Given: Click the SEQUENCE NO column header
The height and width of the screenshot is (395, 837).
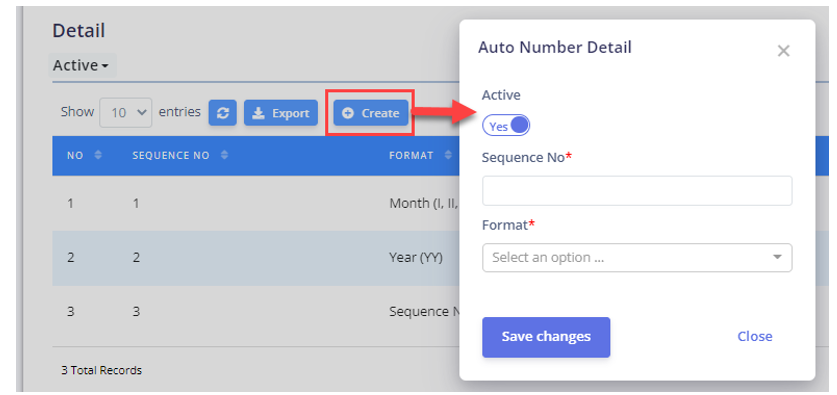Looking at the screenshot, I should click(x=173, y=155).
